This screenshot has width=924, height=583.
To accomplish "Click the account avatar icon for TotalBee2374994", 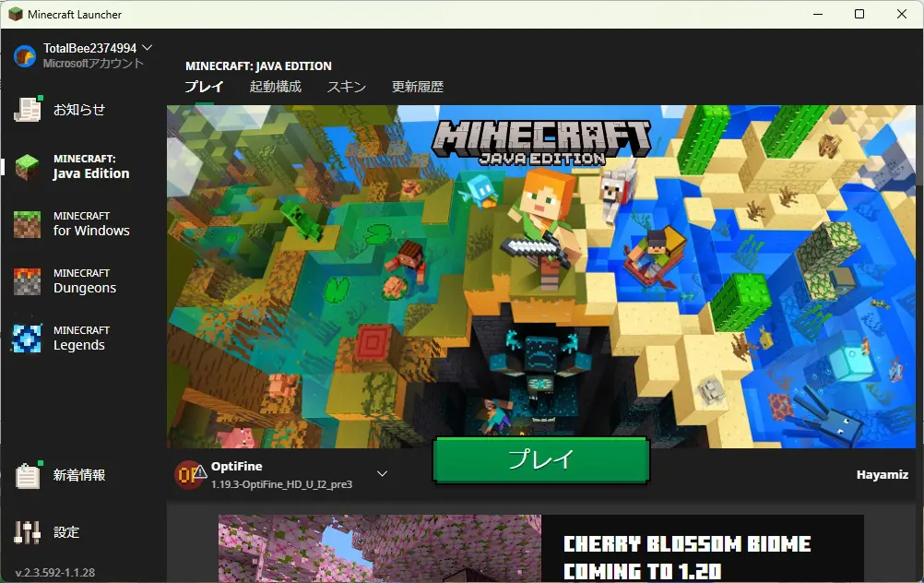I will [x=25, y=55].
